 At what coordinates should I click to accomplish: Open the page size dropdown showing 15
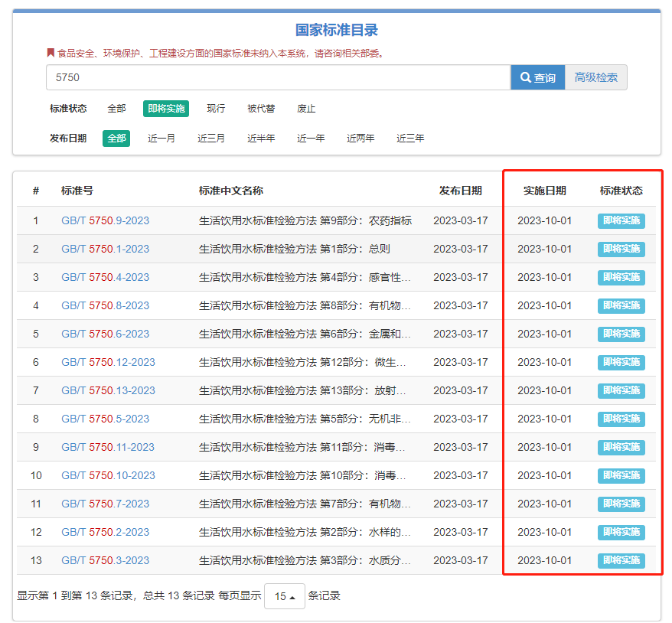click(x=285, y=596)
